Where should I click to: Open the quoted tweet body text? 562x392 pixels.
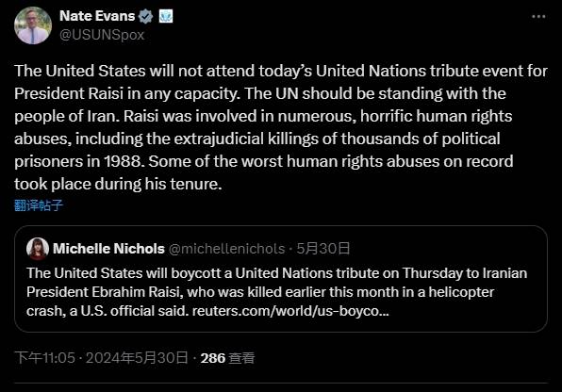point(276,292)
